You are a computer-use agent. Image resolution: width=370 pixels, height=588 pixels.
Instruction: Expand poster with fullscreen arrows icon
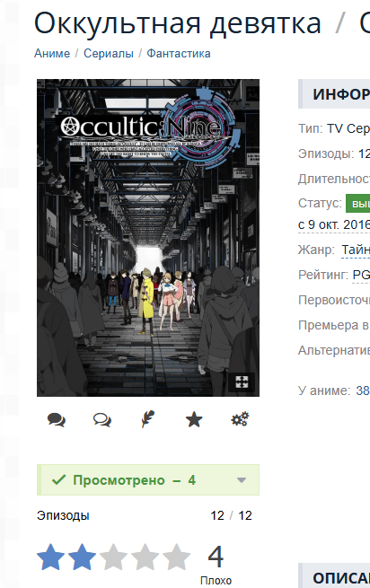[242, 382]
